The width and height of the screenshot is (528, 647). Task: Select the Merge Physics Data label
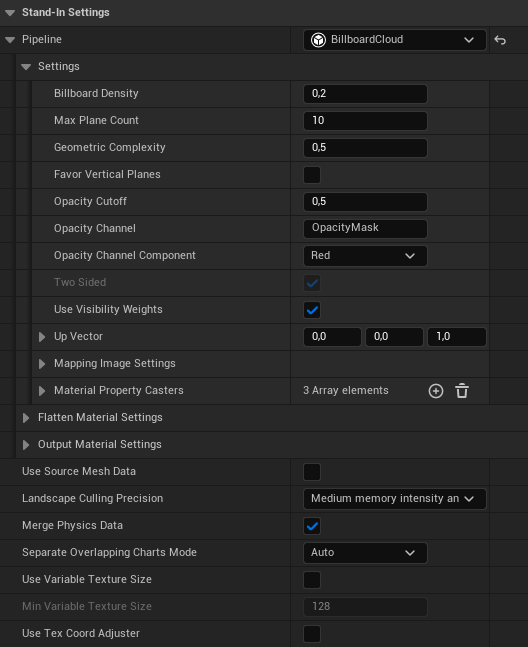point(73,525)
